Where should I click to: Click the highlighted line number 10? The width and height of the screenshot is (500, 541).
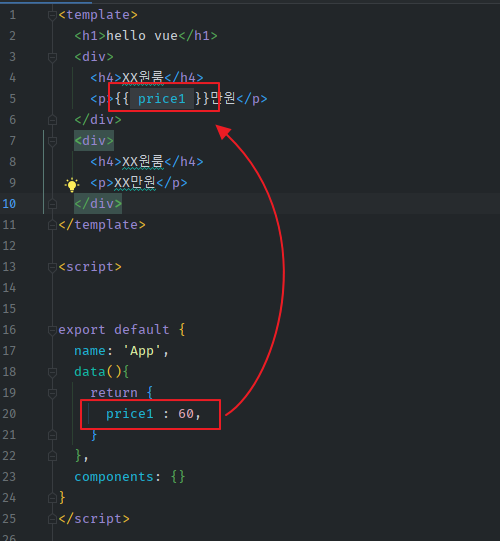click(9, 204)
